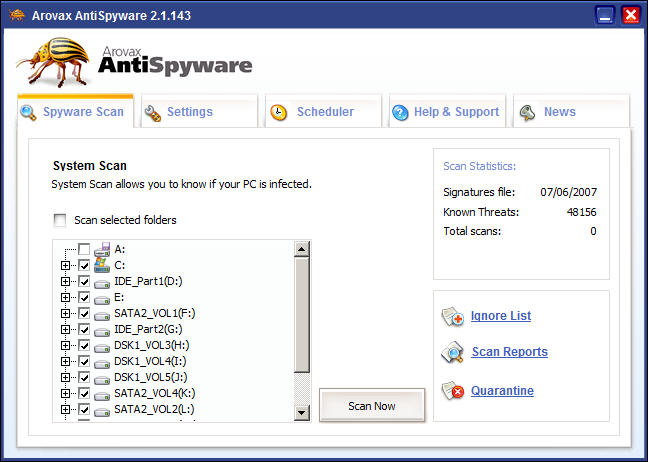Expand the SATA2_VOL1(F:) tree node
The image size is (648, 462).
click(x=65, y=313)
